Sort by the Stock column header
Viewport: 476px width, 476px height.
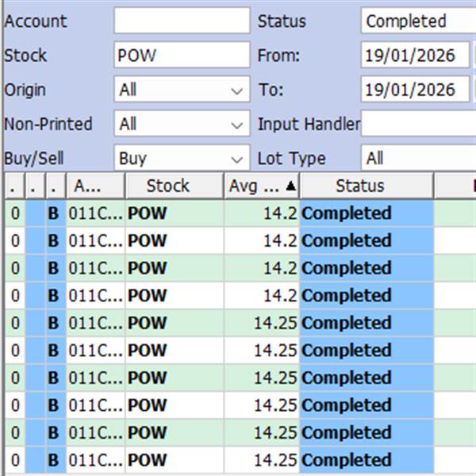click(x=168, y=186)
